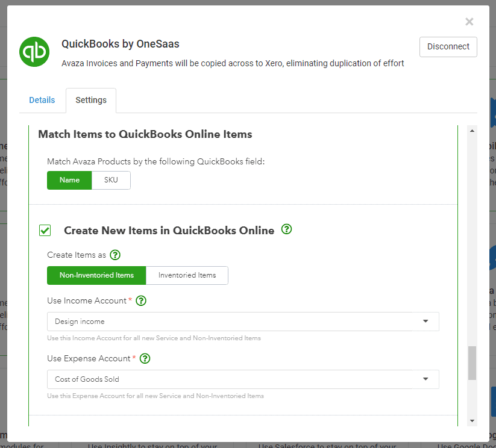This screenshot has width=496, height=448.
Task: Click the Match Avaza Products label
Action: (156, 161)
